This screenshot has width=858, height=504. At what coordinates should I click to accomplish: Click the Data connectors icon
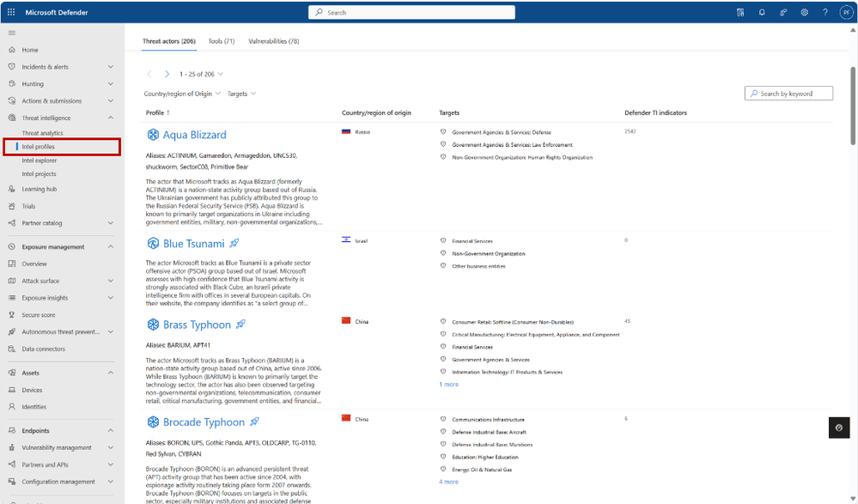(x=12, y=349)
